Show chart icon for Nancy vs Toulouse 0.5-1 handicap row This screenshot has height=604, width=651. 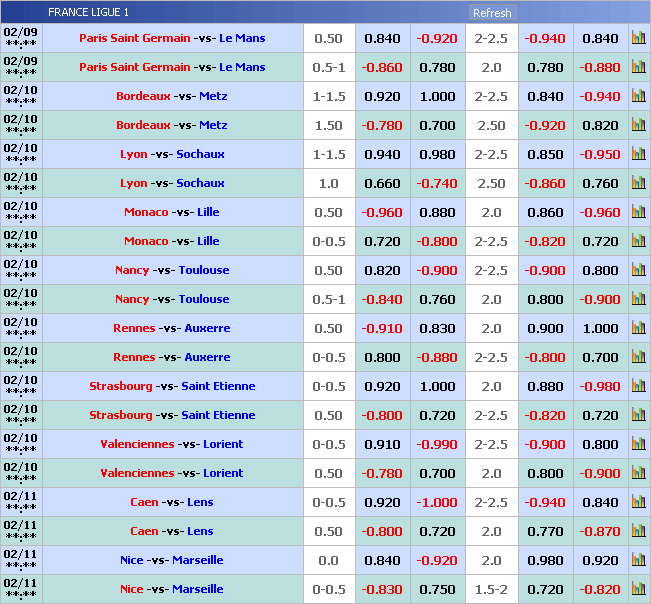(x=638, y=299)
